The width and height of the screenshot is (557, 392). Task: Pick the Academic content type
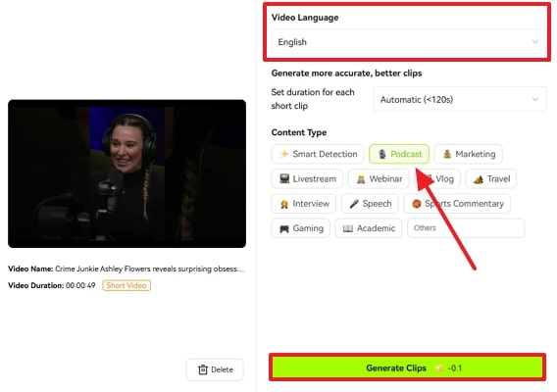pos(369,228)
